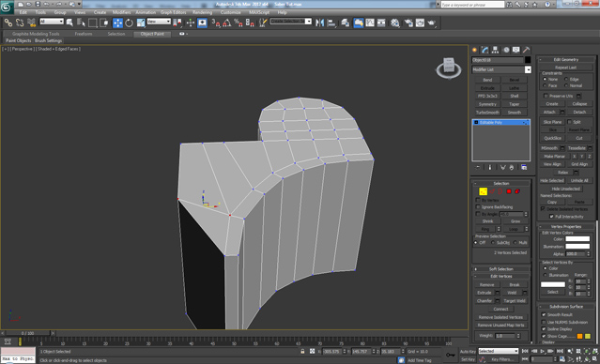
Task: Open the Display command panel tab
Action: (516, 50)
